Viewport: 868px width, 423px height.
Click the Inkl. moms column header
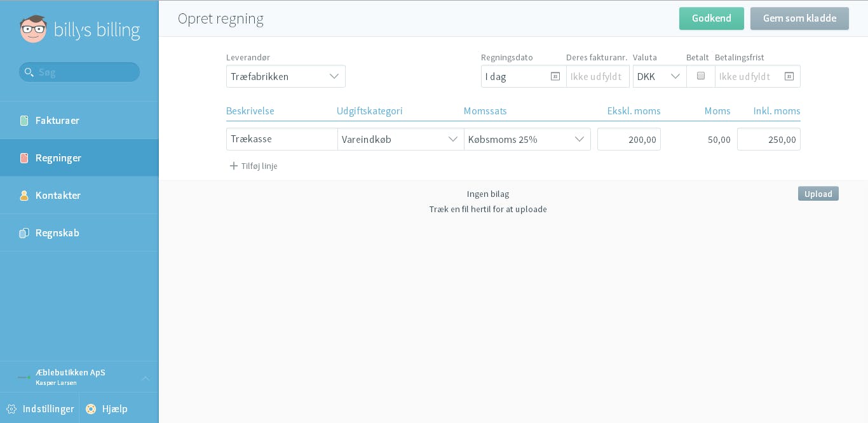[777, 111]
